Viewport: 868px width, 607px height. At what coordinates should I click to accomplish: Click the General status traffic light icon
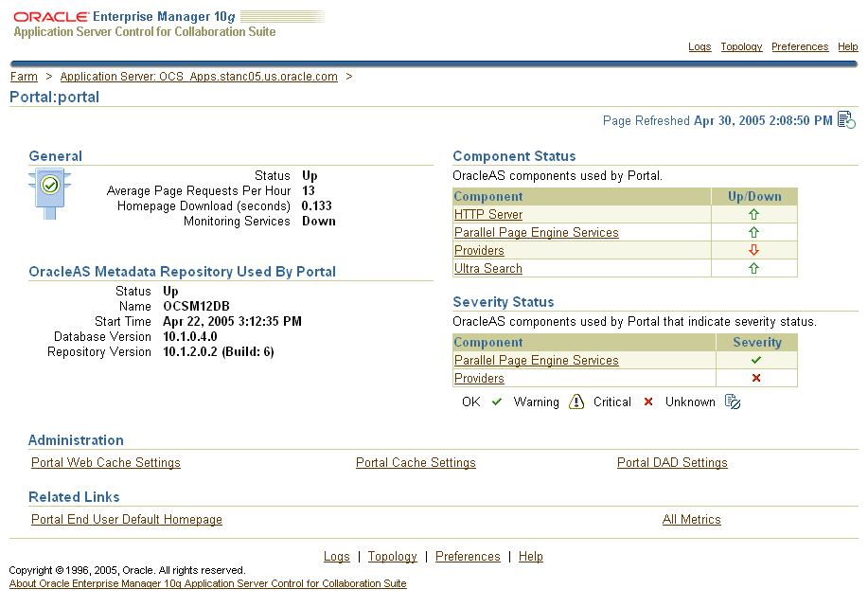coord(49,192)
